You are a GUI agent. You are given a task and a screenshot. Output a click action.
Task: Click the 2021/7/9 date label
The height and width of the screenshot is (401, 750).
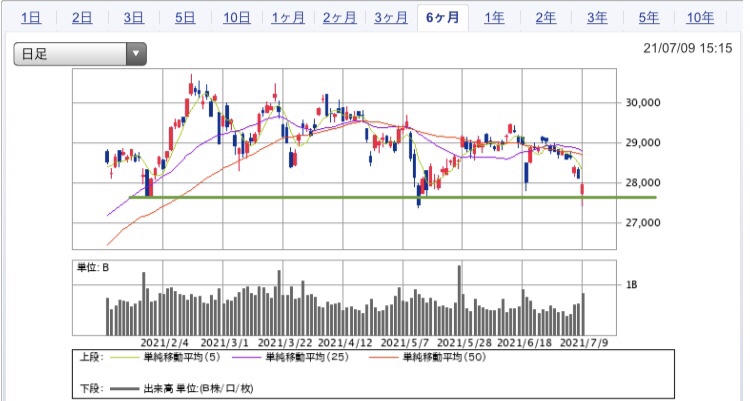[584, 343]
